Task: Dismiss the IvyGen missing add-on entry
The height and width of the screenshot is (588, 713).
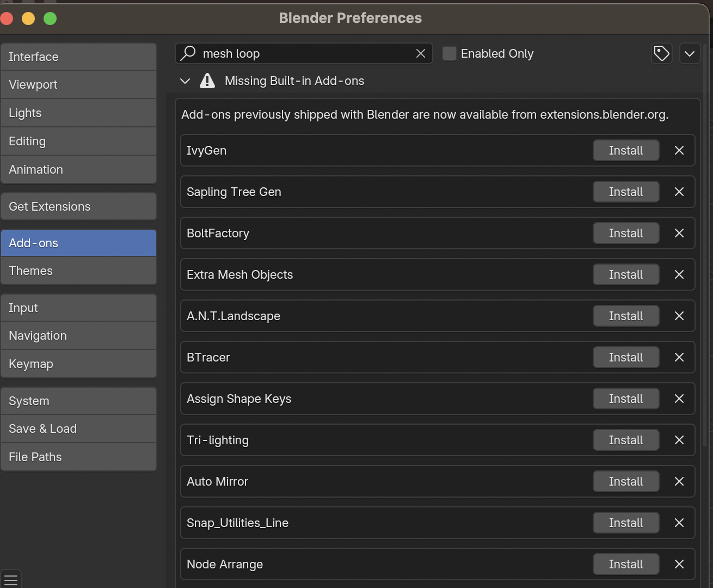Action: click(x=679, y=150)
